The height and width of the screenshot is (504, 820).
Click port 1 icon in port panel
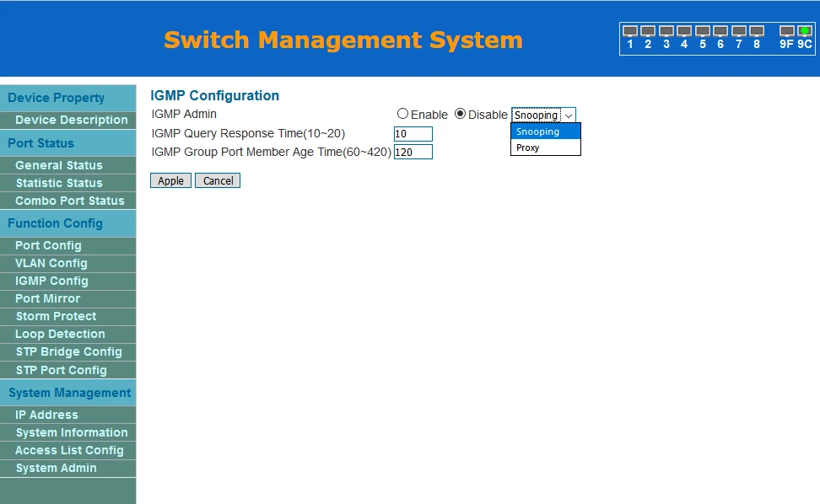[629, 31]
